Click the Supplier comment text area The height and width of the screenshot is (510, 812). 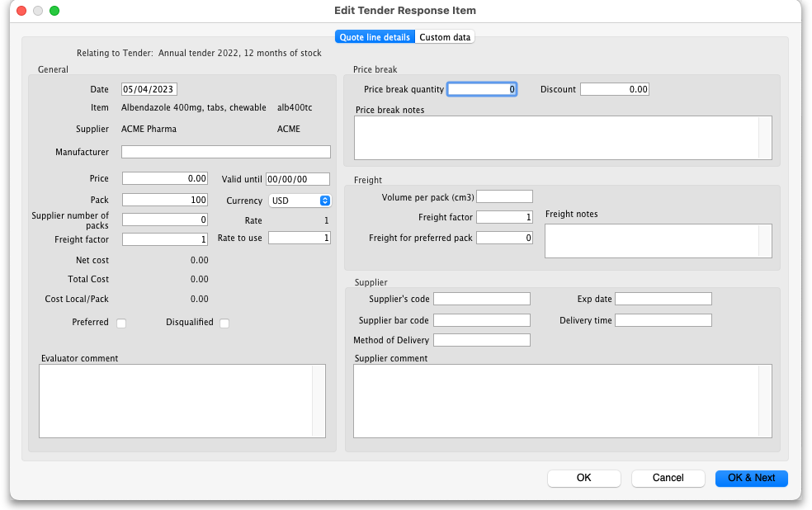tap(556, 400)
